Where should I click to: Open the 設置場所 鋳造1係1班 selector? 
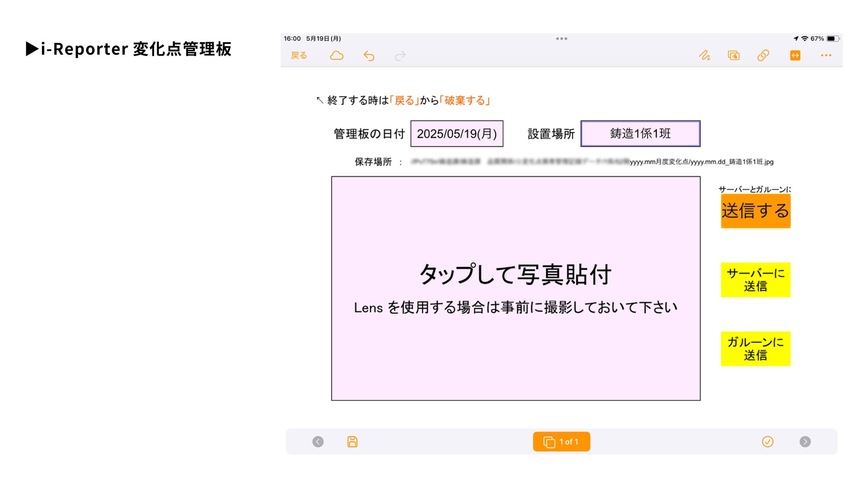(x=640, y=133)
